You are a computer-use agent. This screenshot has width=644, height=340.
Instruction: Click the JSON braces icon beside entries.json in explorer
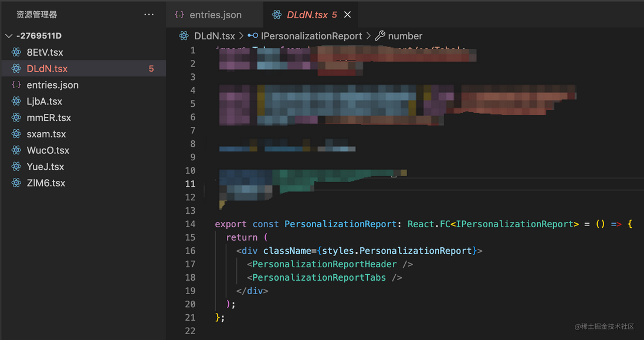click(16, 85)
